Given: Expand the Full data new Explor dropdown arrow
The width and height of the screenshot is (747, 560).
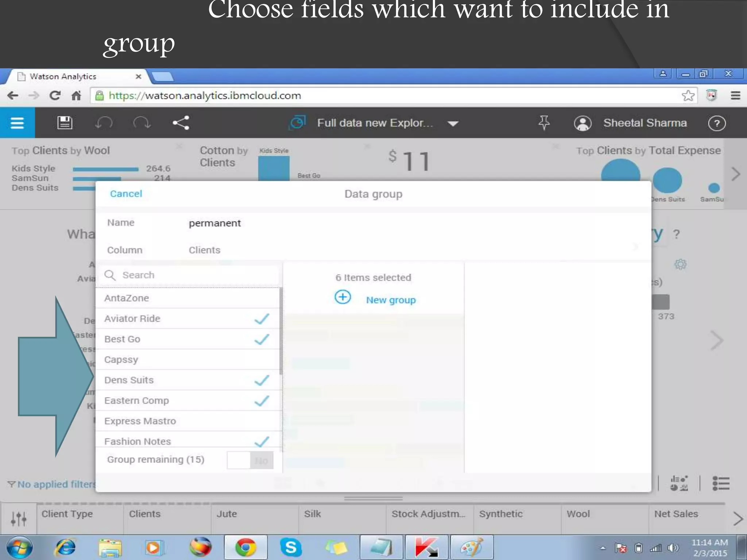Looking at the screenshot, I should (x=453, y=124).
